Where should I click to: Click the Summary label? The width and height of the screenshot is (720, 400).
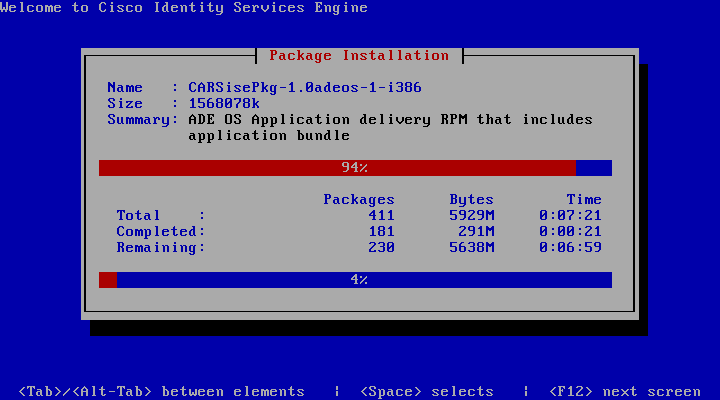[x=143, y=119]
